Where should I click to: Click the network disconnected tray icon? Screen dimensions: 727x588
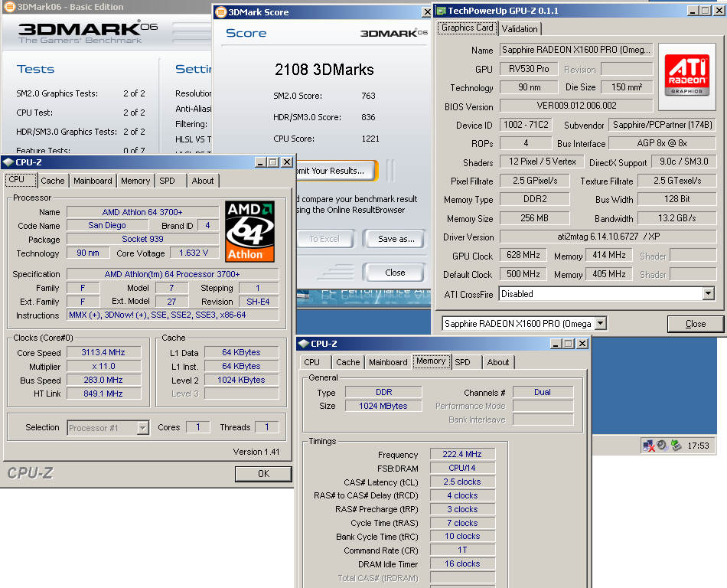point(648,446)
